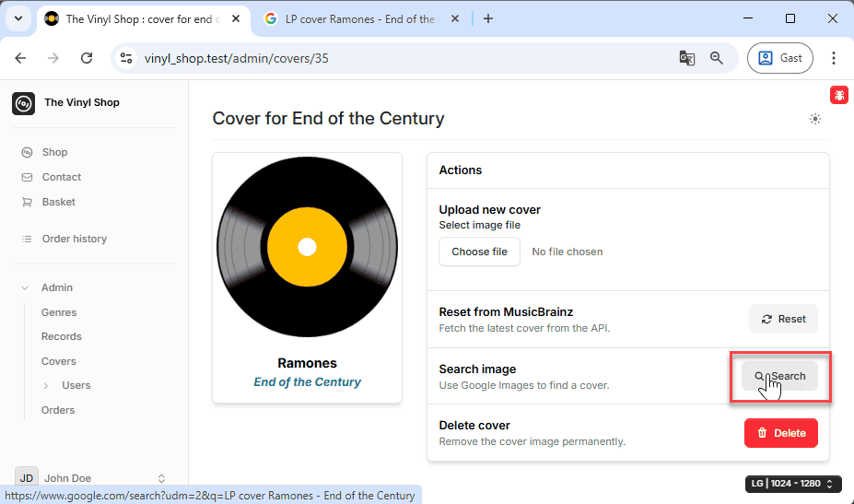
Task: Expand the Users submenu chevron
Action: (46, 386)
